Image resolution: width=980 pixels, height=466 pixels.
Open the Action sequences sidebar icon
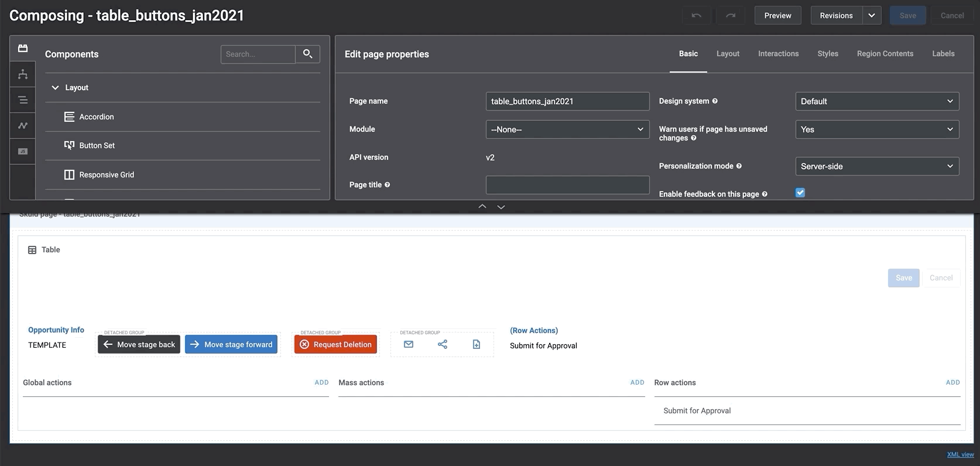coord(23,125)
